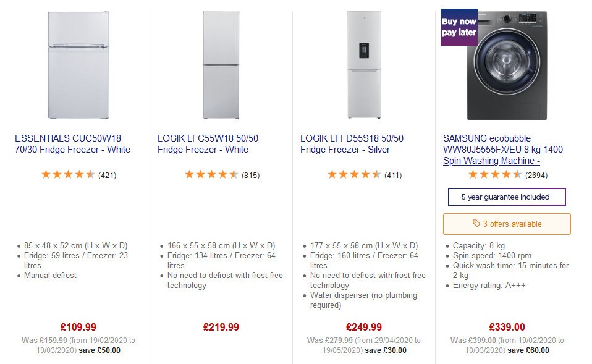The image size is (592, 364).
Task: Click a star in the LOGIK LFFD55S18 rating row
Action: (x=352, y=174)
